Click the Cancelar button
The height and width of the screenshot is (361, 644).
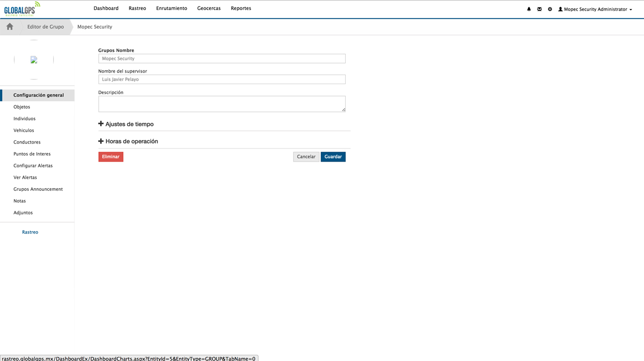click(x=306, y=157)
